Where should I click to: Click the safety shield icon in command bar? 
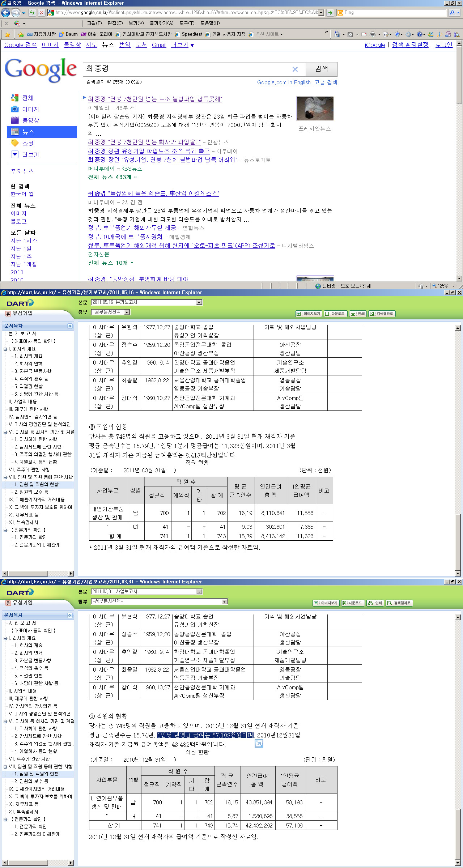397,34
